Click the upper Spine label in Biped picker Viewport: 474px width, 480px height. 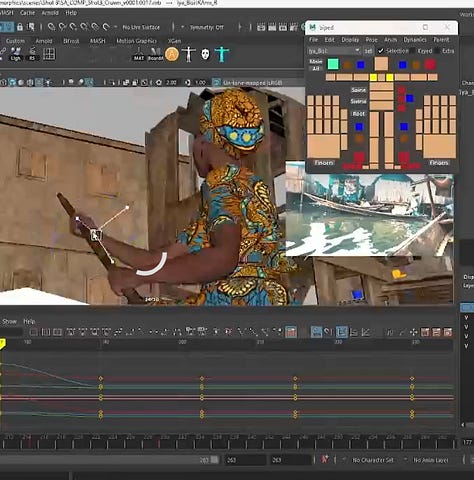(x=358, y=90)
